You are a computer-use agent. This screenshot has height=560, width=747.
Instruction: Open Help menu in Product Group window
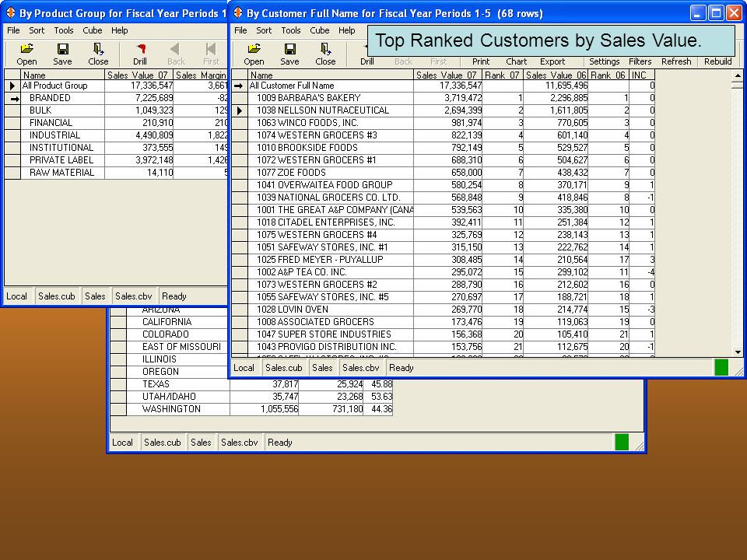(120, 30)
